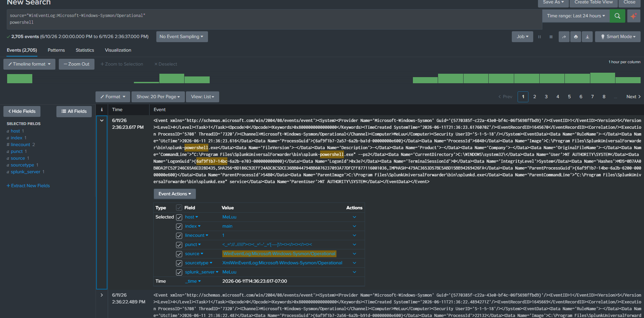Open Actions chevron for sourcetype row
Viewport: 644px width, 318px height.
click(354, 263)
